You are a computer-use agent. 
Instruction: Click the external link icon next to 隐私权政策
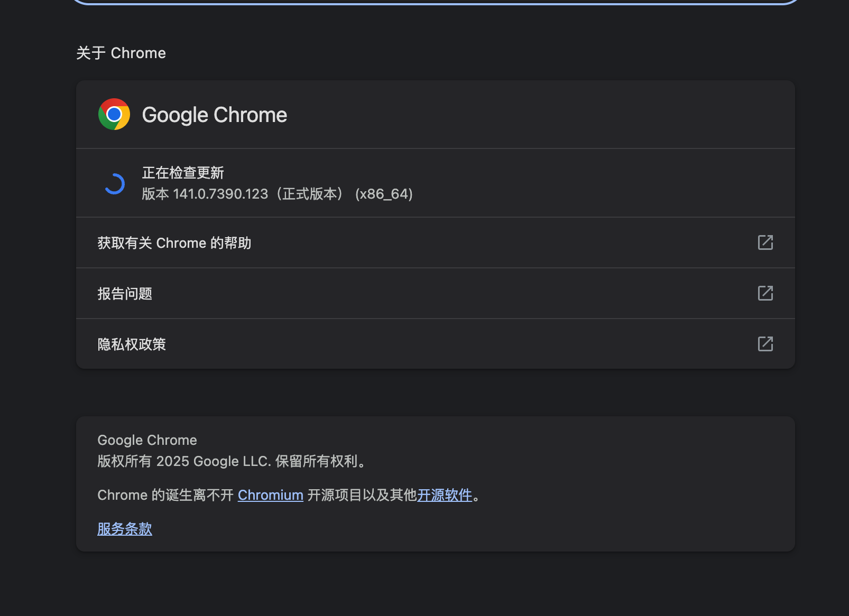coord(765,344)
